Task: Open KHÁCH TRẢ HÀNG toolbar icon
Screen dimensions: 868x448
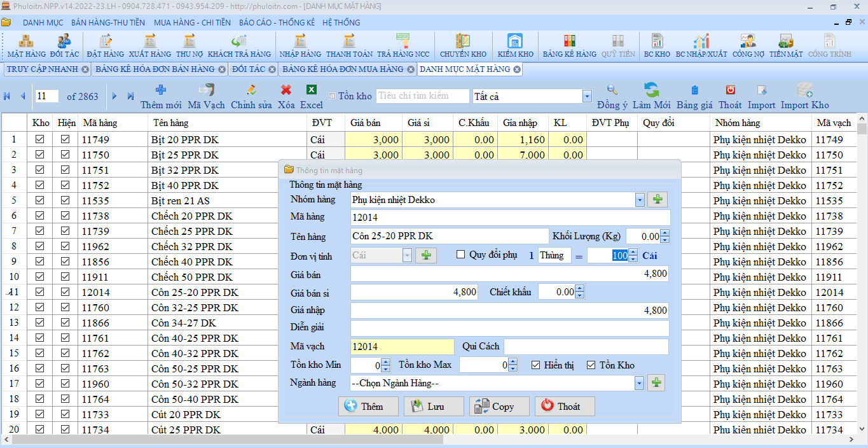Action: click(239, 46)
